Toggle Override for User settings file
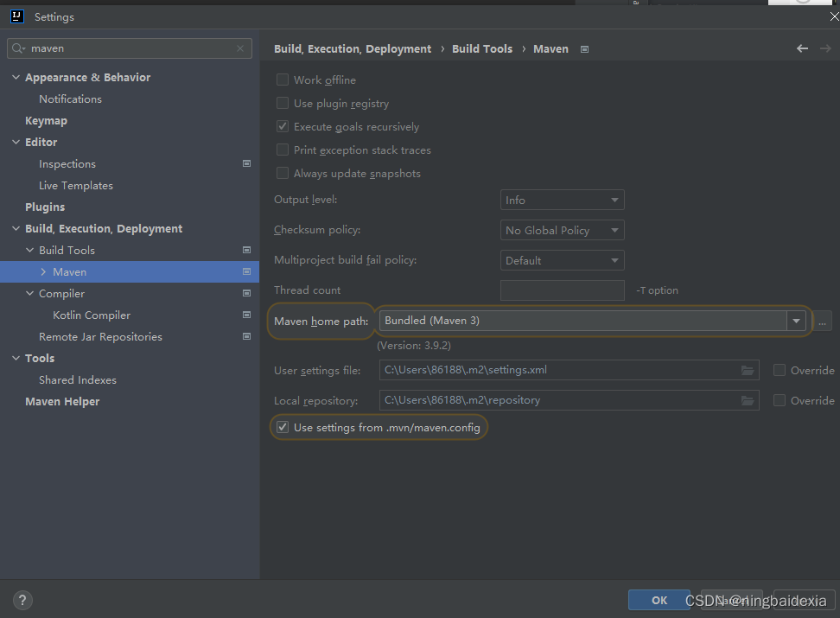 780,371
